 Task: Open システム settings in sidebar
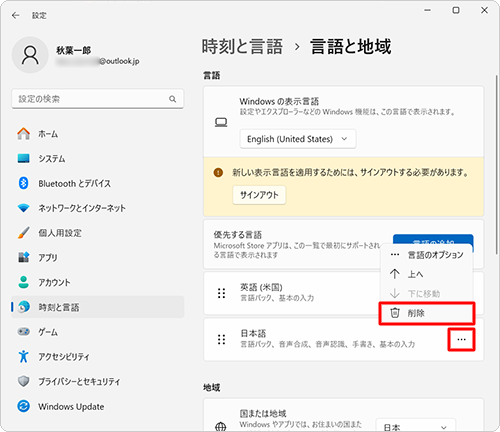97,159
